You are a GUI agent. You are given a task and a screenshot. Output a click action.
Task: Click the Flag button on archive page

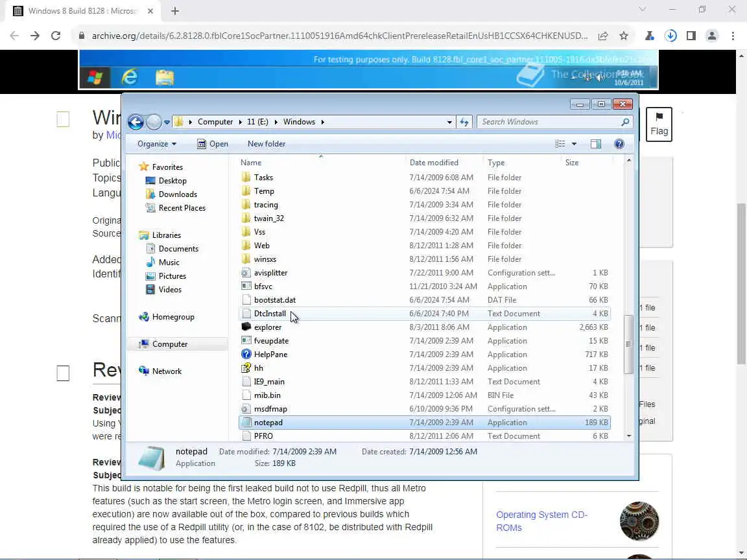point(659,124)
